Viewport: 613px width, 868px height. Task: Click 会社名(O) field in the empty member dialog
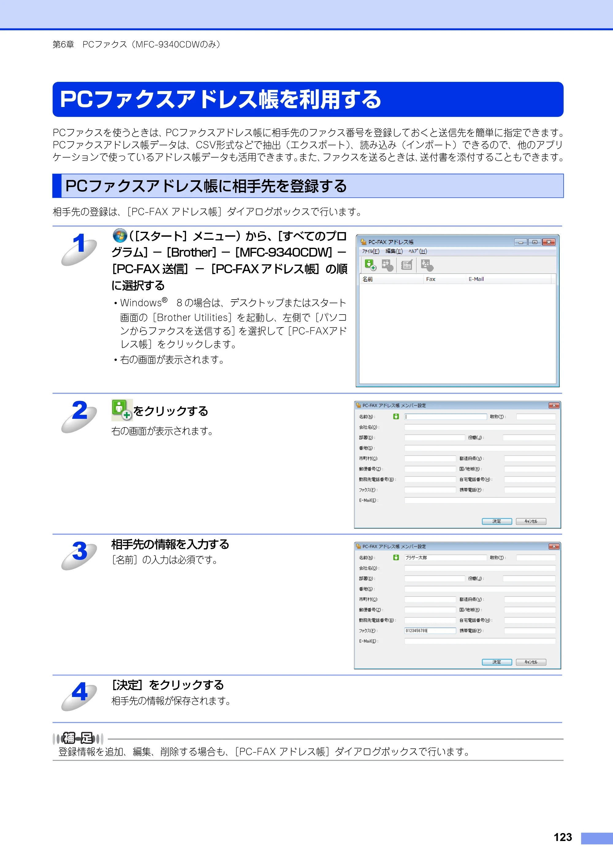[480, 427]
